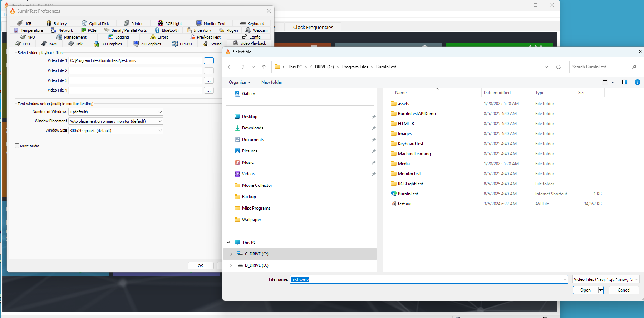Click the CPU icon
Viewport: 644px width, 318px height.
[x=18, y=44]
